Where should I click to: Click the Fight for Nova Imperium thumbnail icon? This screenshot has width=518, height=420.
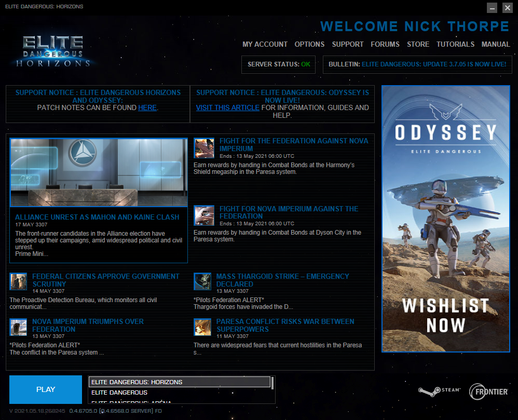(204, 215)
